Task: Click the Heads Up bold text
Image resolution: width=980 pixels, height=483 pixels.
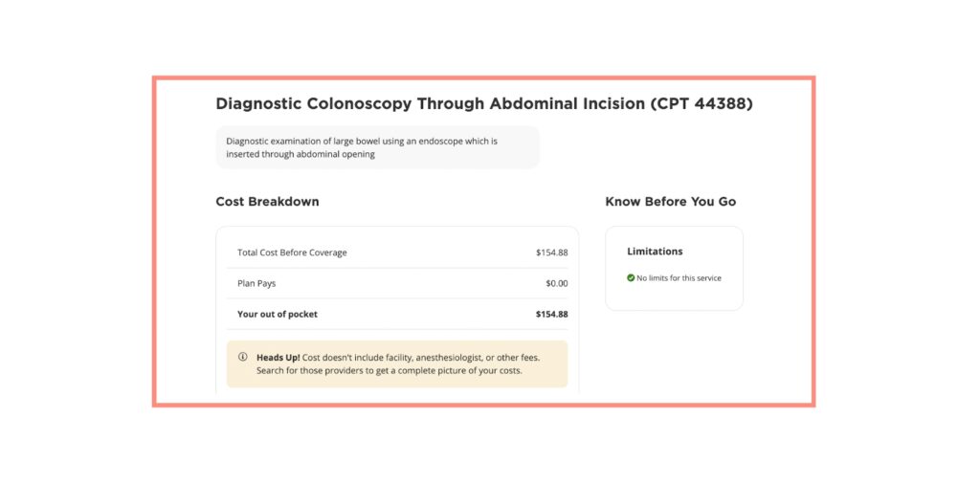Action: pyautogui.click(x=278, y=358)
